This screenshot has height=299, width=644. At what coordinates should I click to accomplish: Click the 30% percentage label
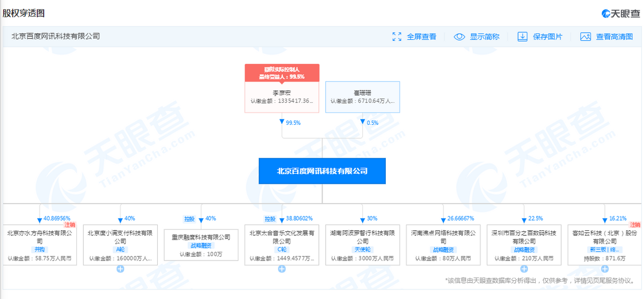(372, 219)
